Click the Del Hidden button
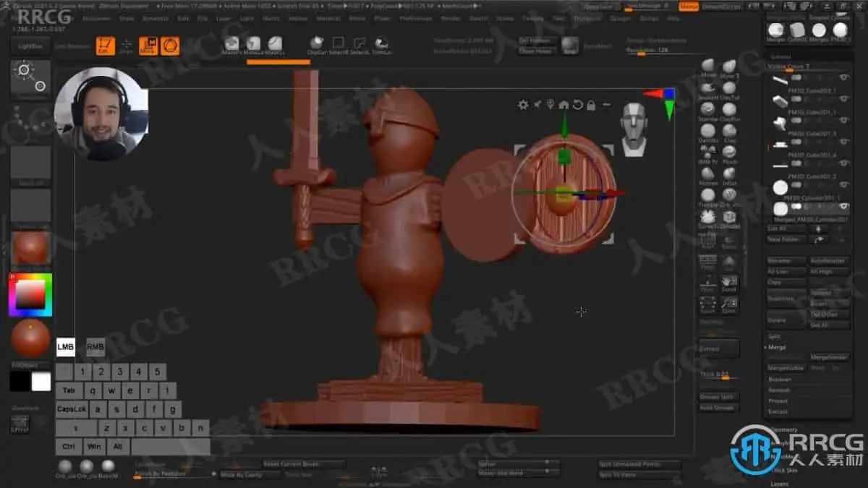The width and height of the screenshot is (868, 488). point(536,41)
